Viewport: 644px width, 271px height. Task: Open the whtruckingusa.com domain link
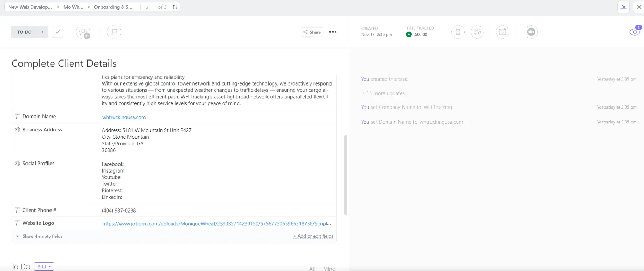point(124,117)
